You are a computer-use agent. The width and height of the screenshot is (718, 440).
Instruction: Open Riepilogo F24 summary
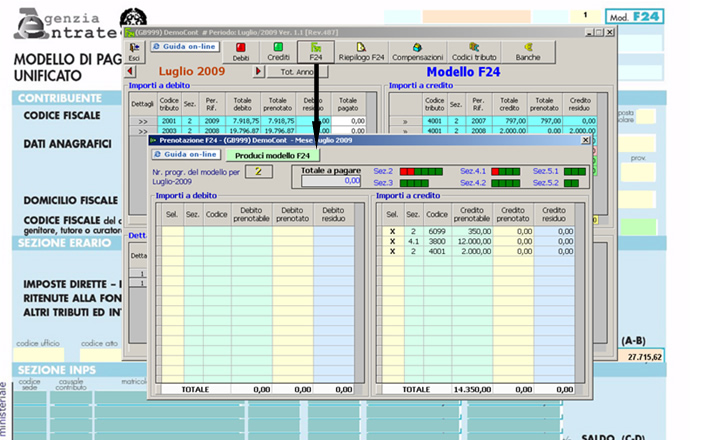click(x=361, y=52)
